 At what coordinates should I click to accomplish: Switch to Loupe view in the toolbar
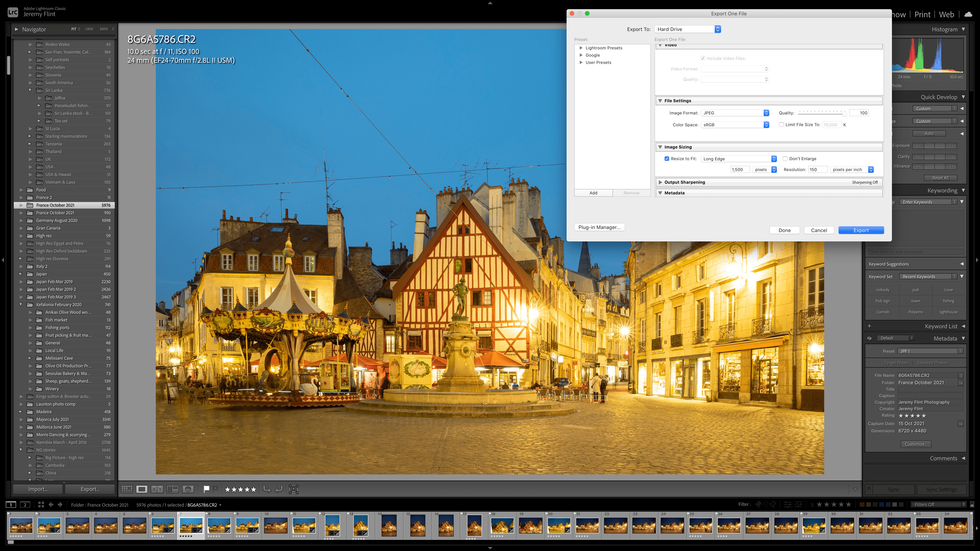coord(142,489)
